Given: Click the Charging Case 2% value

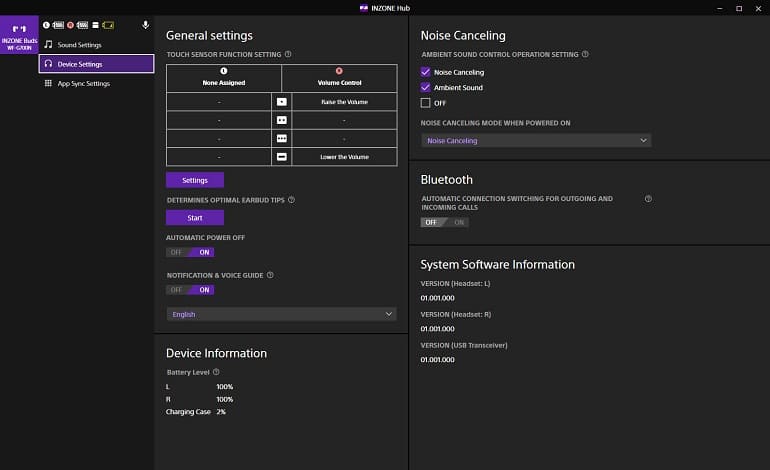Looking at the screenshot, I should [x=221, y=412].
